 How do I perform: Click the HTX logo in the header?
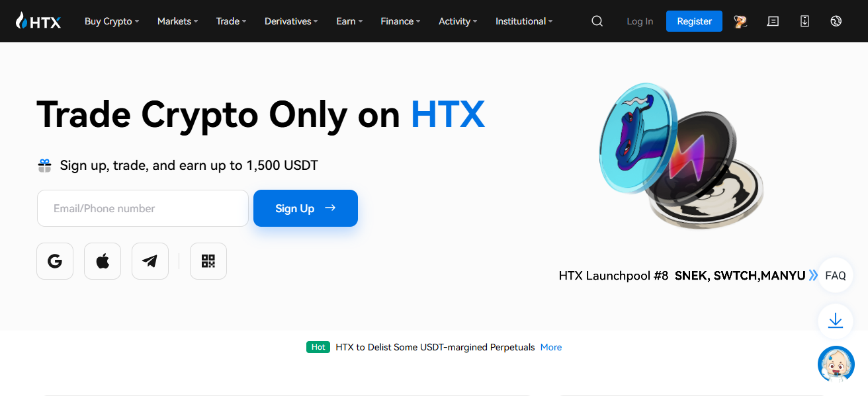click(x=38, y=21)
